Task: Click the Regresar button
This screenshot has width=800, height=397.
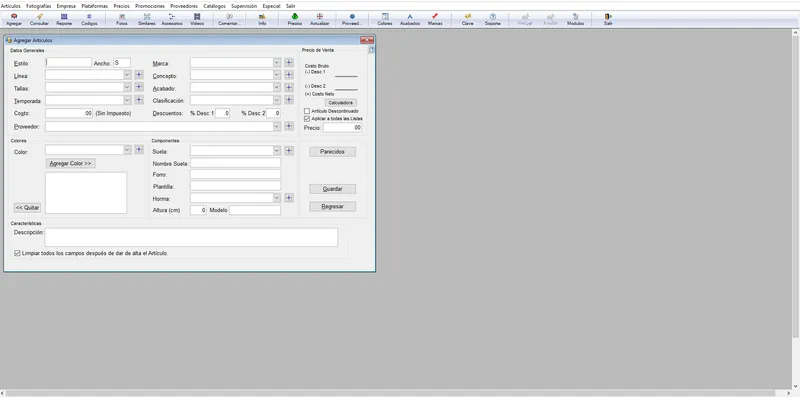Action: pos(333,207)
